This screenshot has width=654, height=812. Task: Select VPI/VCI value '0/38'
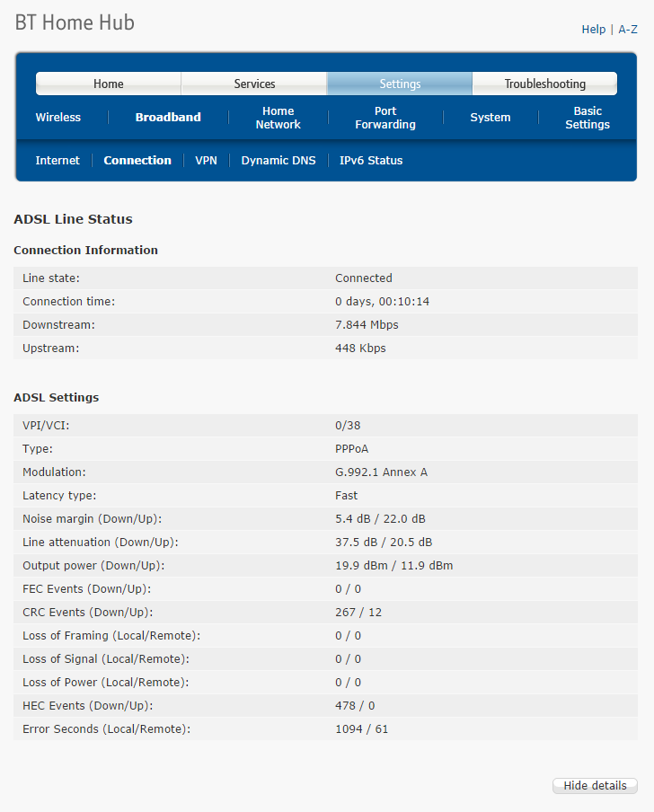pos(348,426)
